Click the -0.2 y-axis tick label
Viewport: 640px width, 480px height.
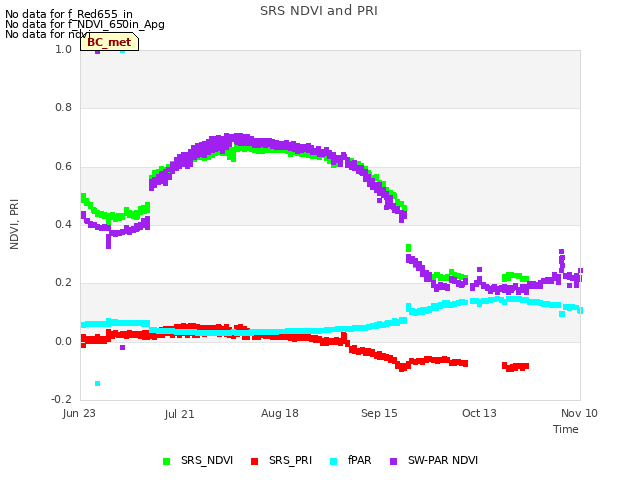click(x=62, y=399)
